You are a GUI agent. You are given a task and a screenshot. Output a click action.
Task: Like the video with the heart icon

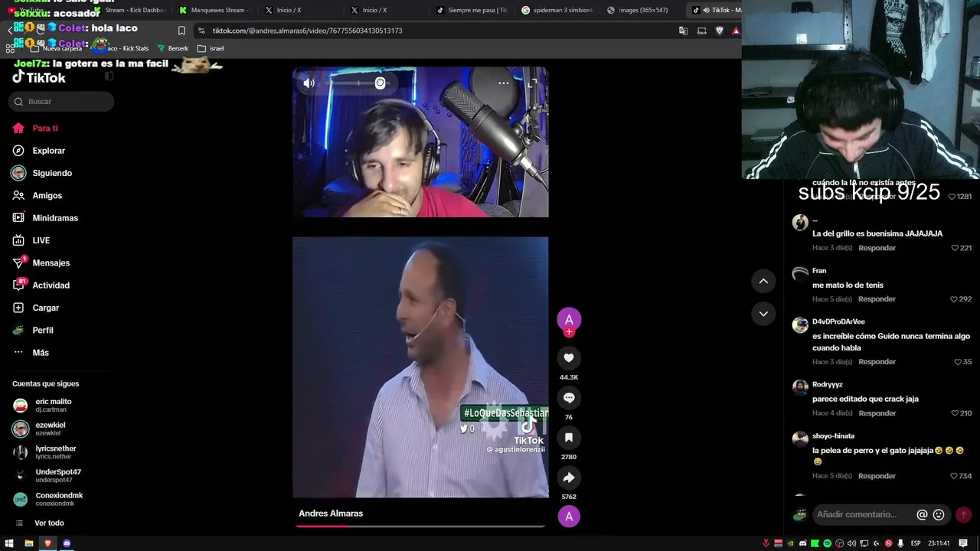coord(569,358)
